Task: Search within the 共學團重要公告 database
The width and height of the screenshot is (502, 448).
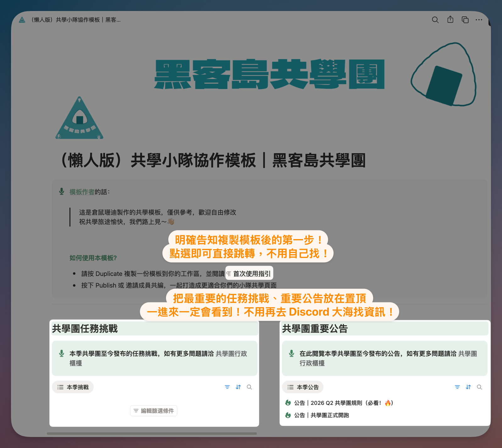Action: [479, 387]
